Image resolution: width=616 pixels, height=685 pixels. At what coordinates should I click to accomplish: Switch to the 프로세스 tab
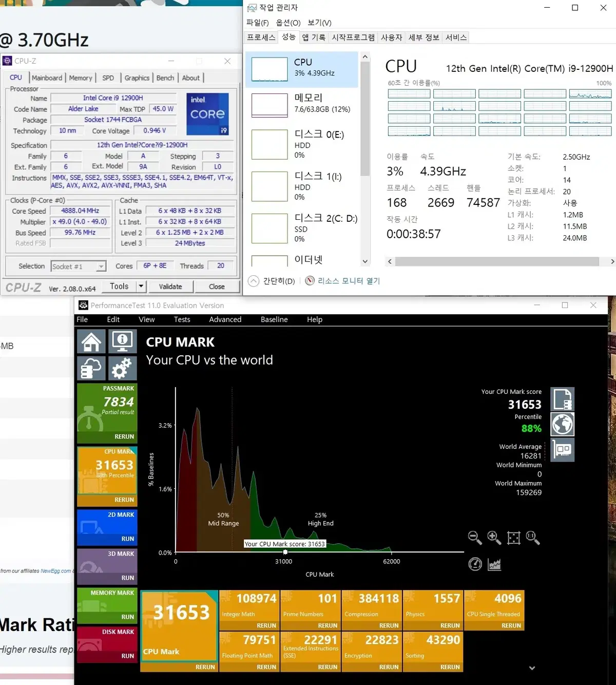[x=261, y=37]
